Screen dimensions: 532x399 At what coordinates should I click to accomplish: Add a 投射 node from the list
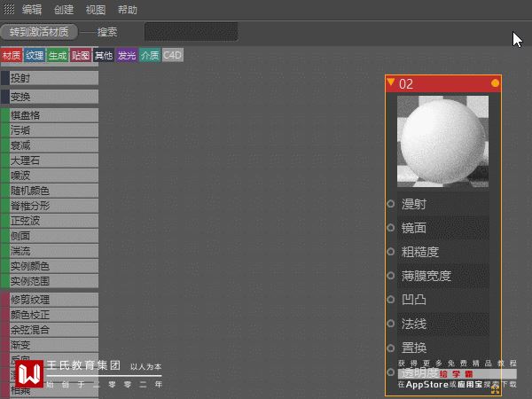click(x=50, y=78)
